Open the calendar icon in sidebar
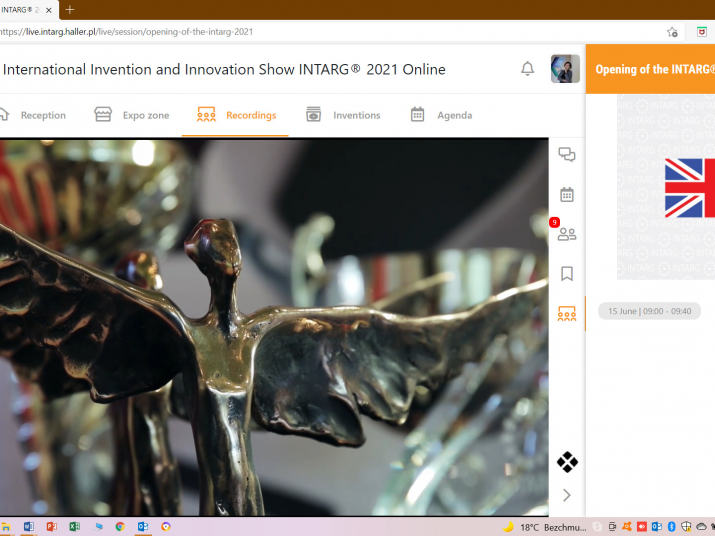The image size is (715, 536). click(x=567, y=195)
